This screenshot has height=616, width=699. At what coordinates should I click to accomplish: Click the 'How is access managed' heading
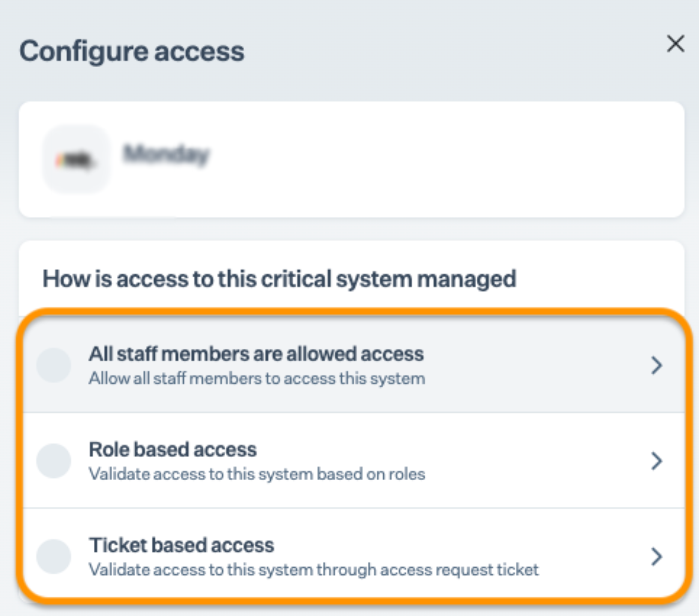(x=279, y=279)
